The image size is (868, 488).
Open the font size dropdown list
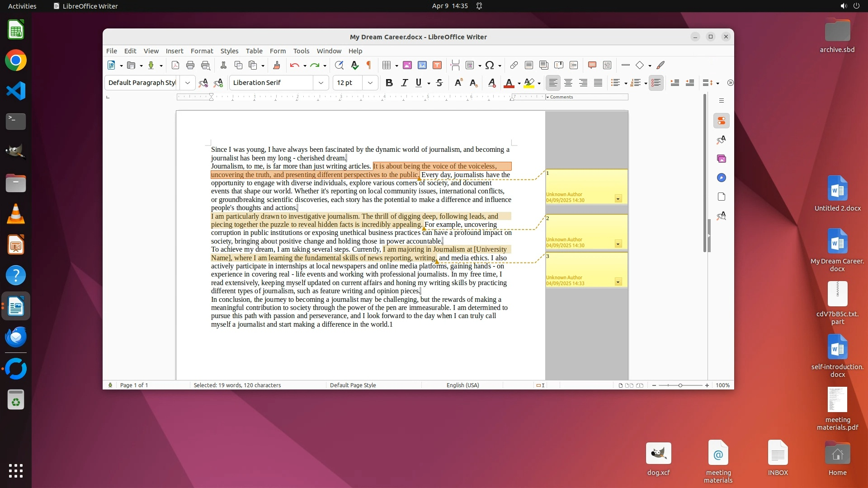(370, 83)
